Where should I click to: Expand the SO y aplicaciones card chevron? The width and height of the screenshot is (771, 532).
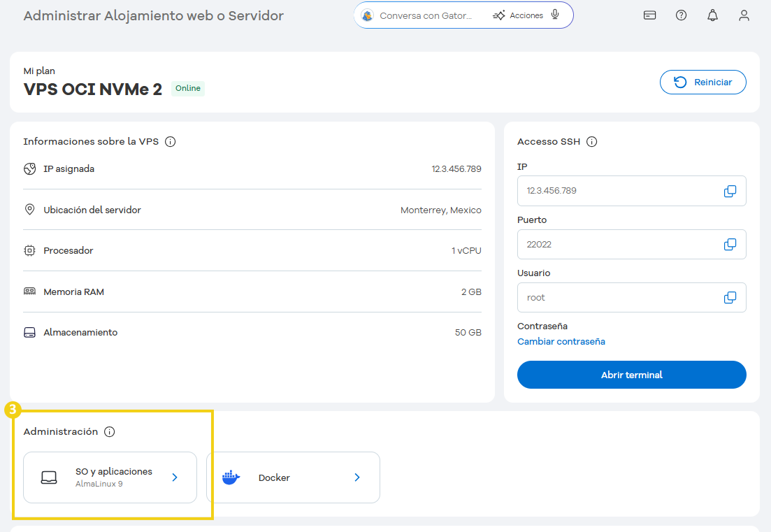tap(175, 477)
